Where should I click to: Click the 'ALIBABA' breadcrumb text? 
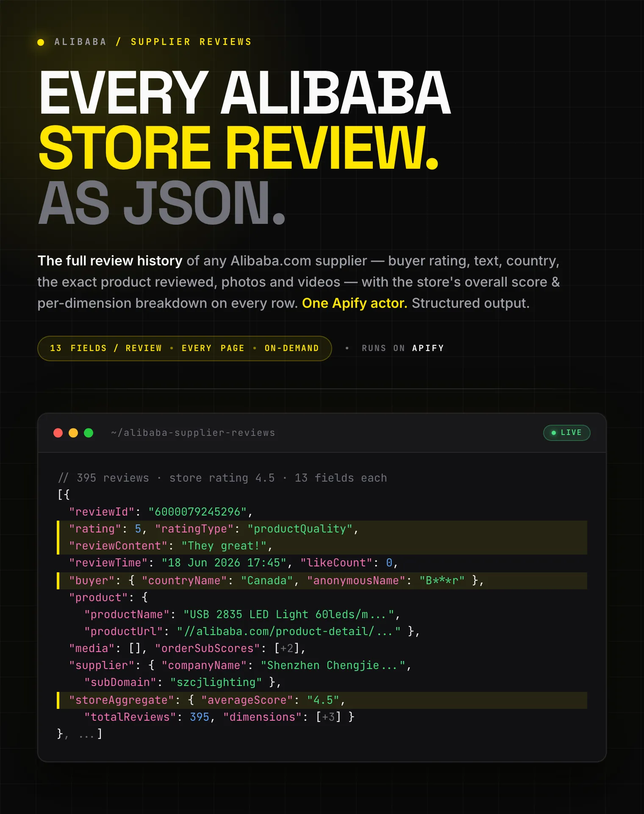80,42
